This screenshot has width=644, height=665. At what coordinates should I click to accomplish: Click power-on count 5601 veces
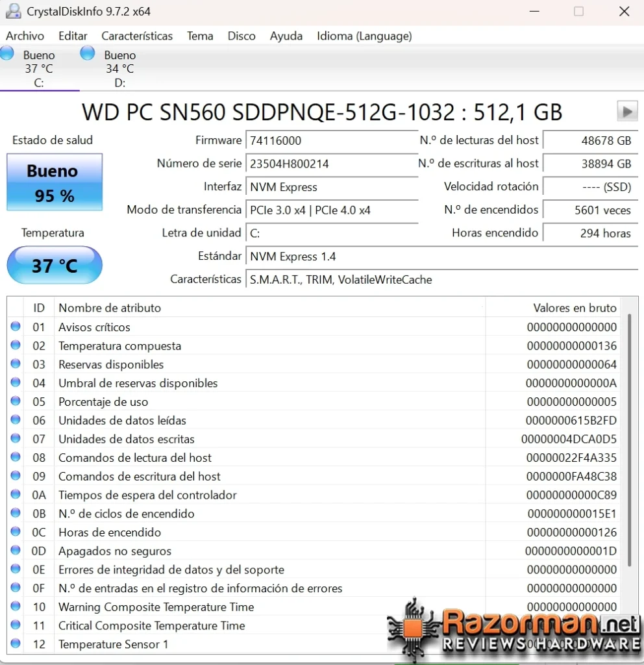pos(591,210)
